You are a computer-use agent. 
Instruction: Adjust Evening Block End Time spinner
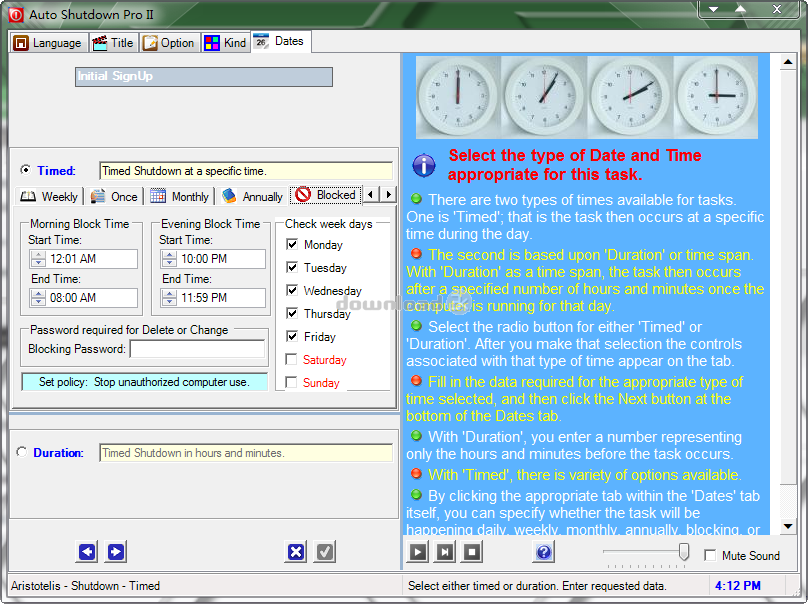[169, 297]
